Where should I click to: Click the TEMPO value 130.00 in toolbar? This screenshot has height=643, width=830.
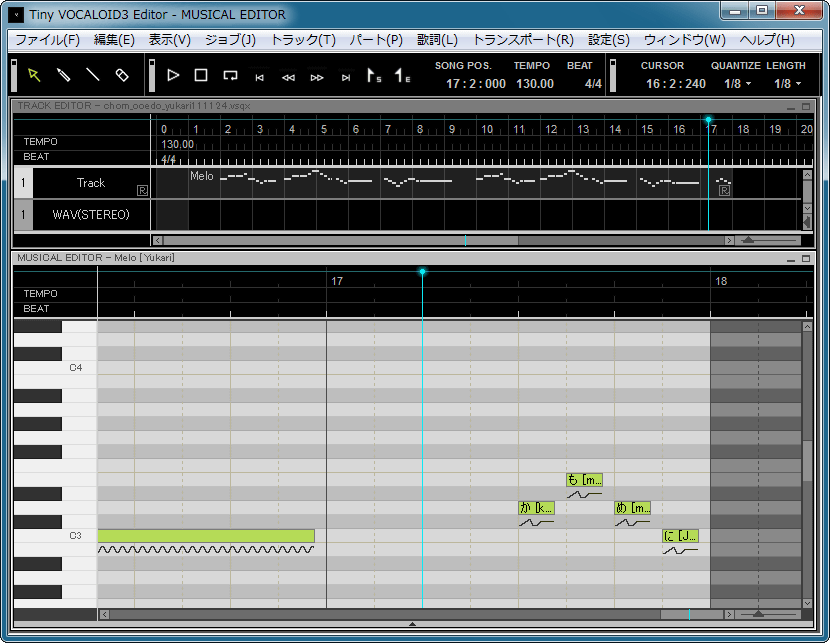pos(535,84)
